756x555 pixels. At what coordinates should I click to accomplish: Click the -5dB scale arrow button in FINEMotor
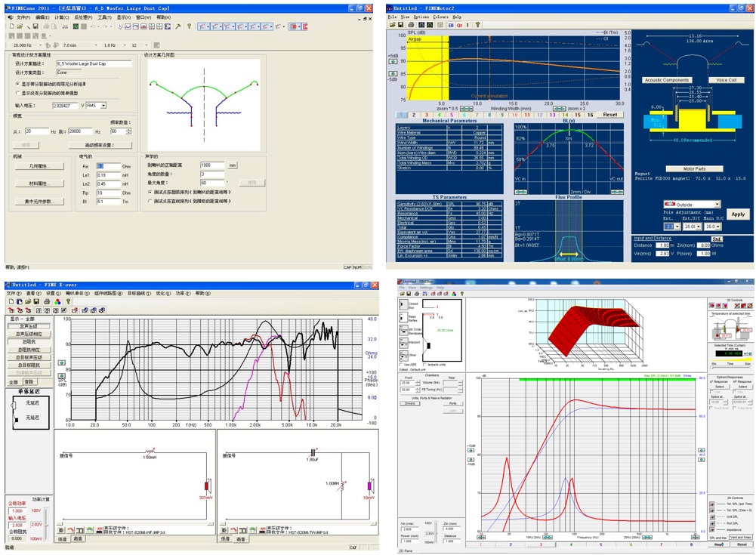[x=393, y=73]
